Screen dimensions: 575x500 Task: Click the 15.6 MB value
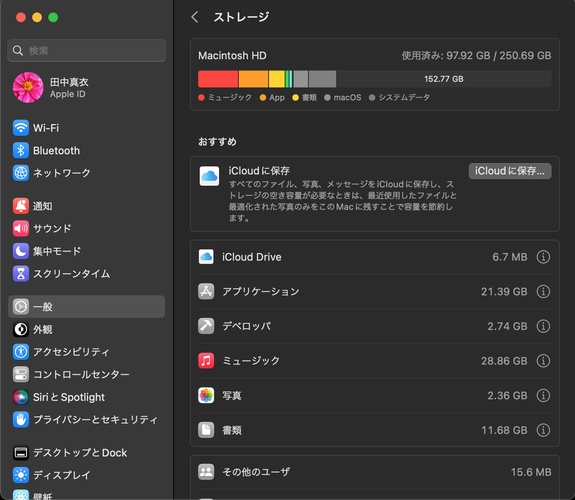tap(531, 472)
